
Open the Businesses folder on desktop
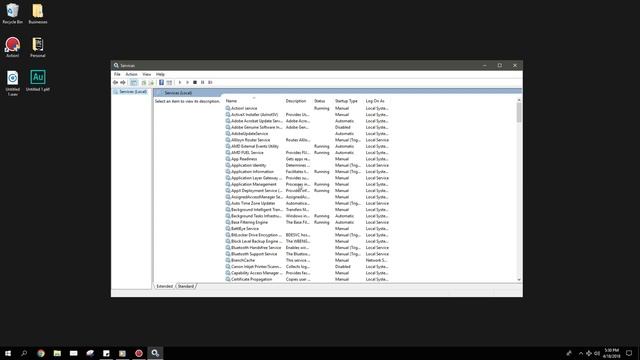point(38,13)
